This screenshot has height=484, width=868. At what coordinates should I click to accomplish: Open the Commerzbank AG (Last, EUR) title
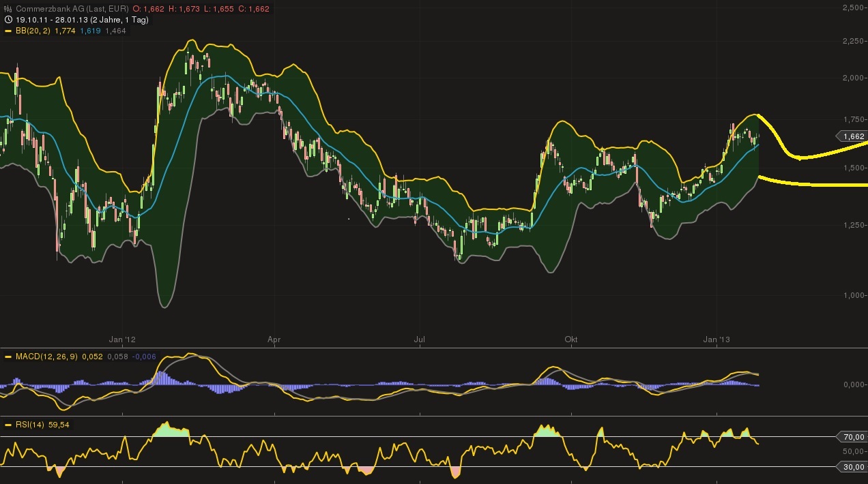[x=72, y=9]
